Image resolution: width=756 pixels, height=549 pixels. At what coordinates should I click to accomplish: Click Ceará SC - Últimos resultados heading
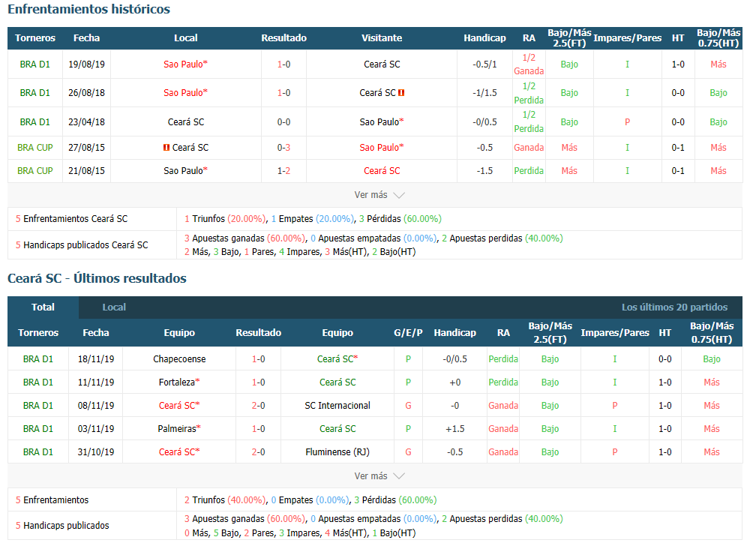click(97, 278)
